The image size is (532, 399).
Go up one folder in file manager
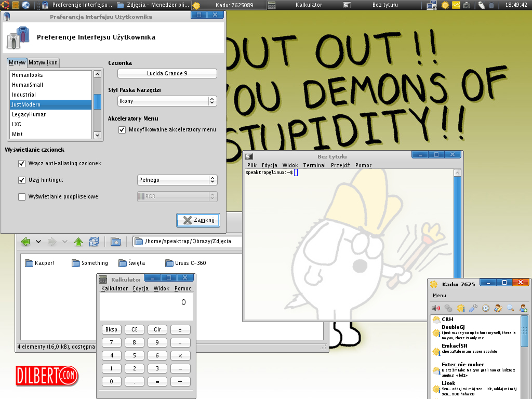pyautogui.click(x=78, y=242)
